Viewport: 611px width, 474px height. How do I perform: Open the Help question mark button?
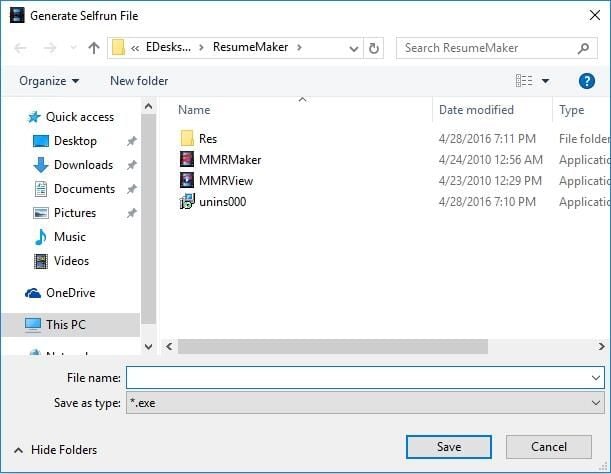tap(586, 81)
